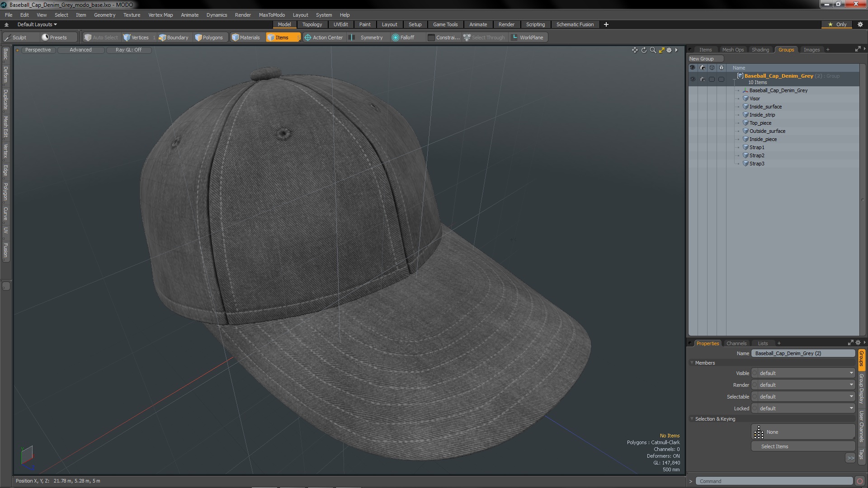
Task: Click the Command input field
Action: (x=774, y=481)
